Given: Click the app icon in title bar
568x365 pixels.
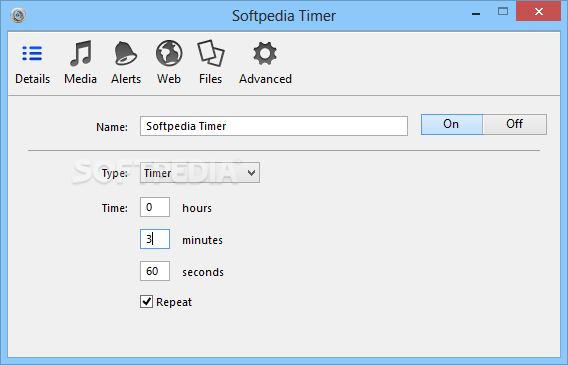Looking at the screenshot, I should click(18, 15).
